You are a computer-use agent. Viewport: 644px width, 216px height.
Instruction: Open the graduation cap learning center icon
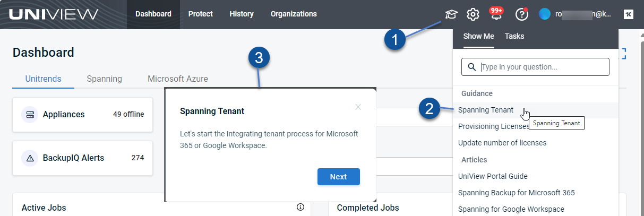tap(451, 14)
